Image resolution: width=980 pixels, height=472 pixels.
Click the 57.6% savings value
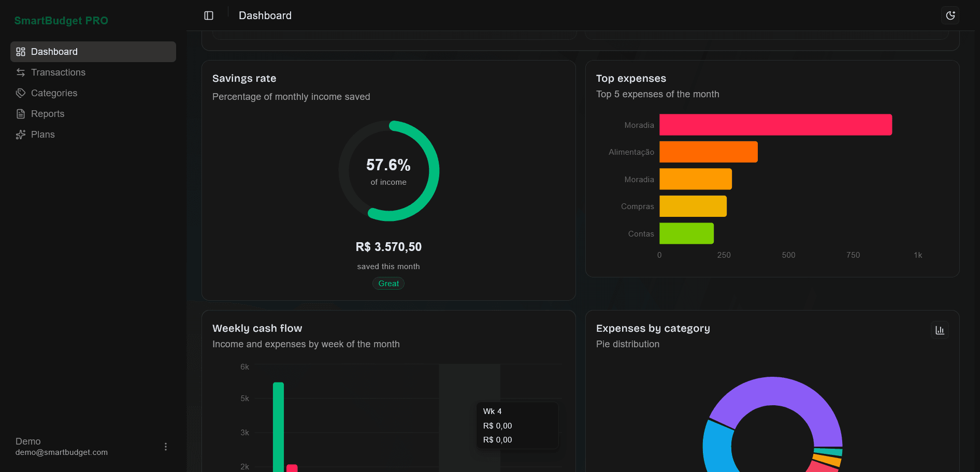coord(388,165)
